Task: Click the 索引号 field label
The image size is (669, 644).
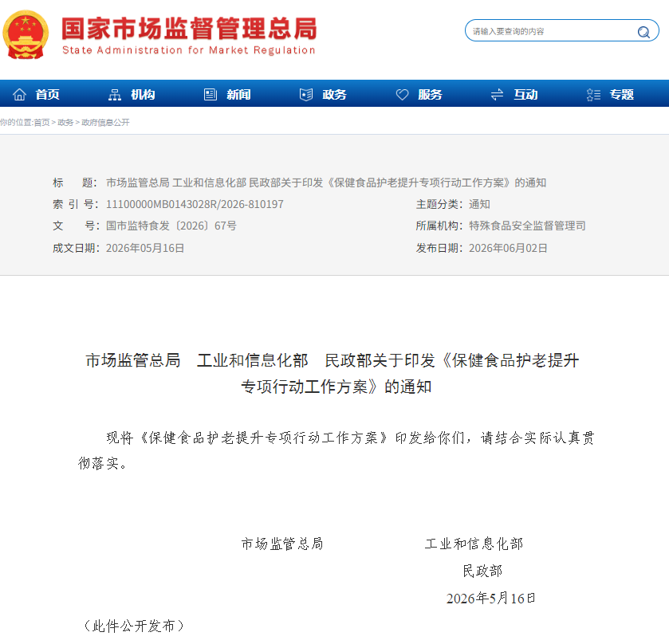Action: click(76, 204)
